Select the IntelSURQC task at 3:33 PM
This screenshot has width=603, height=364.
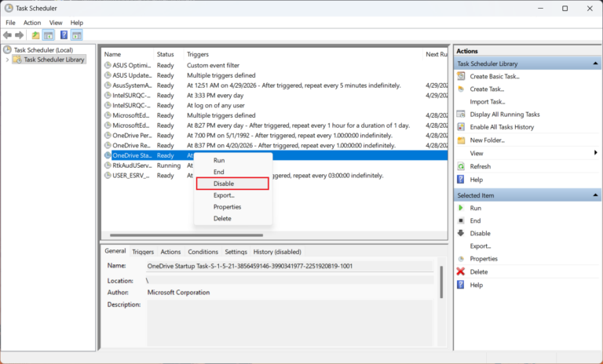coord(275,96)
